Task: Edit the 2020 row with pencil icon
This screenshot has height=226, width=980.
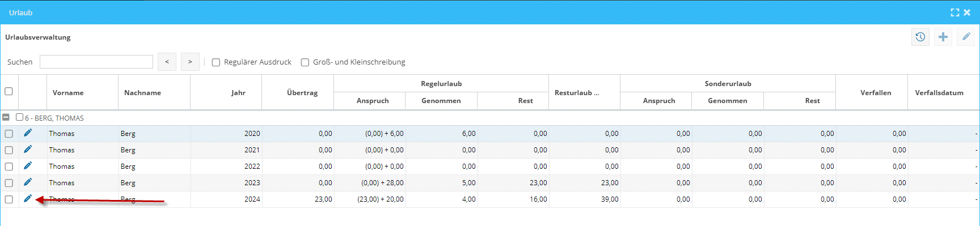Action: 27,133
